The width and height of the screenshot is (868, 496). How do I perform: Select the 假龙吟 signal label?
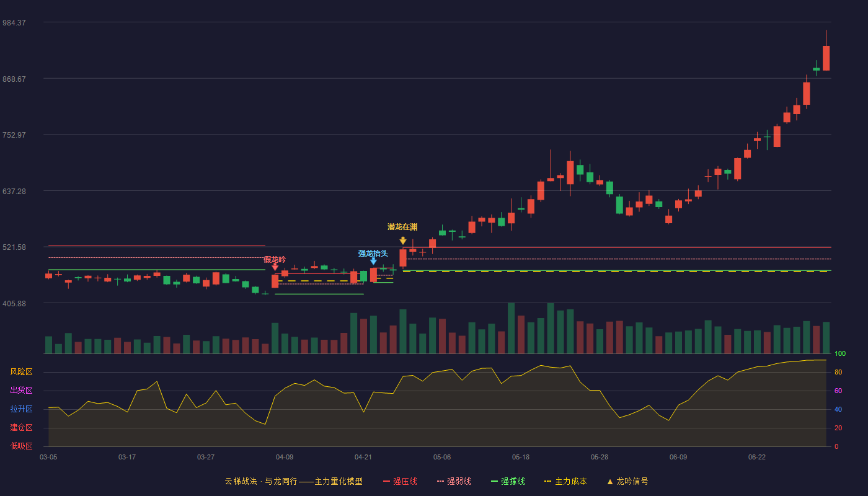click(x=275, y=259)
